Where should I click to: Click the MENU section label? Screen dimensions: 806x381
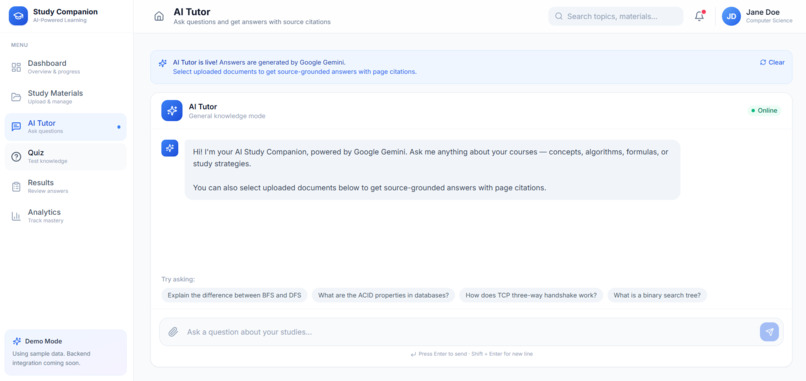point(20,45)
